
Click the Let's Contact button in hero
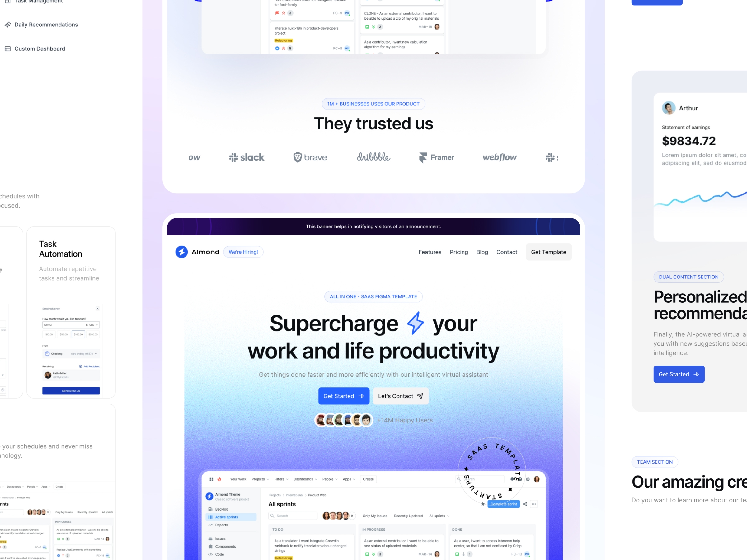coord(401,396)
